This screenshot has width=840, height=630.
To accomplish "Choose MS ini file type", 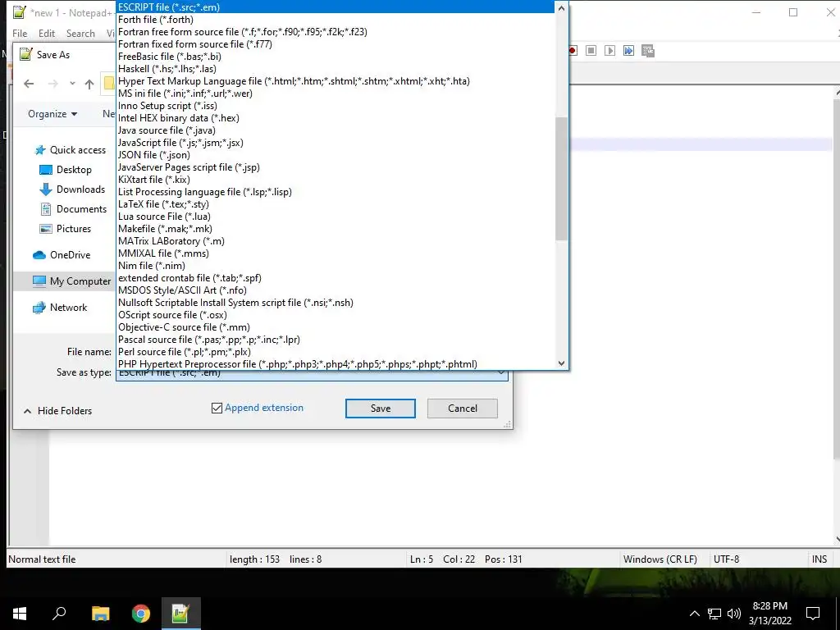I will (335, 94).
